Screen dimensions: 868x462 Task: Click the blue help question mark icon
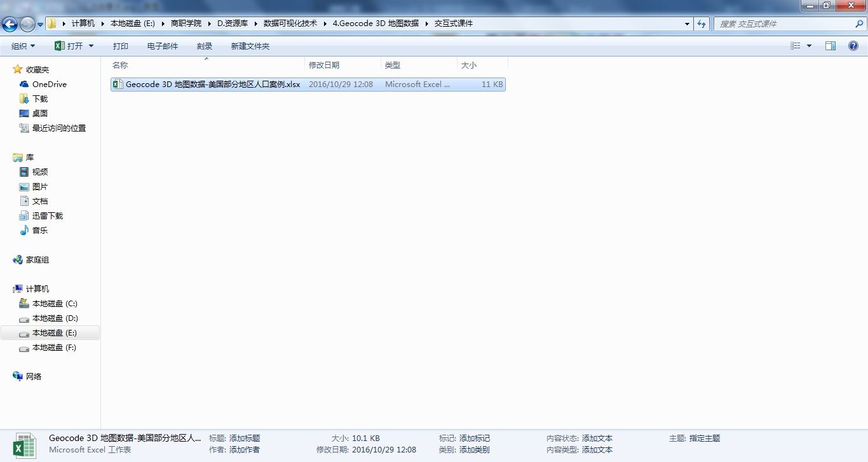(853, 46)
